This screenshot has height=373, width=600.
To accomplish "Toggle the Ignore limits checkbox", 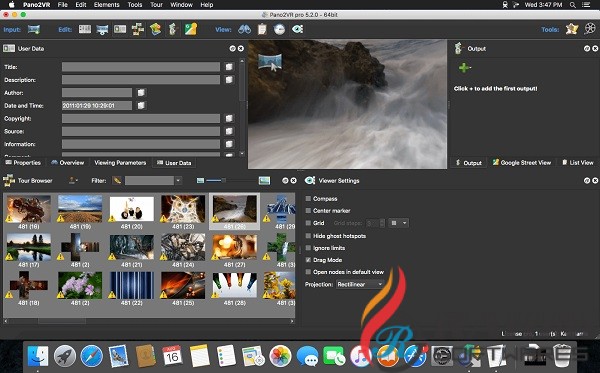I will click(x=308, y=248).
